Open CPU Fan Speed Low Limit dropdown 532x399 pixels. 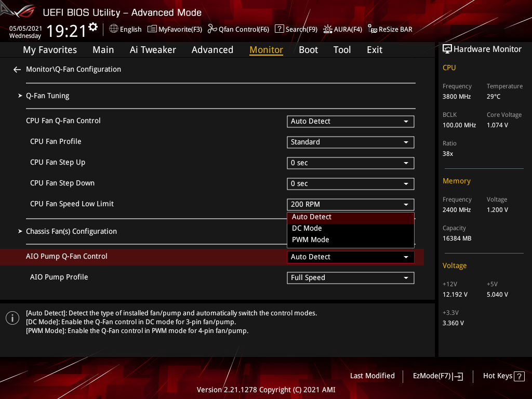coord(351,205)
